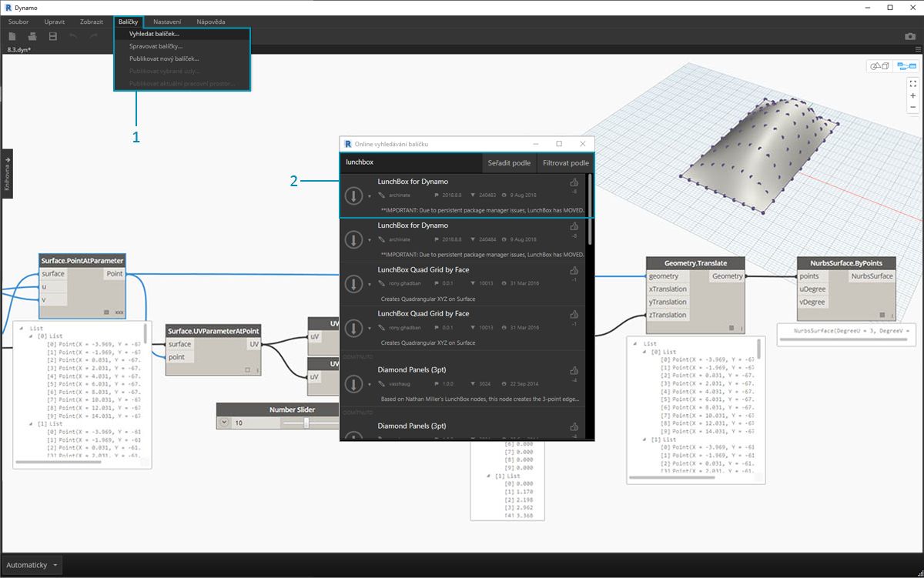Click the camera export image icon
The image size is (924, 578).
point(910,36)
